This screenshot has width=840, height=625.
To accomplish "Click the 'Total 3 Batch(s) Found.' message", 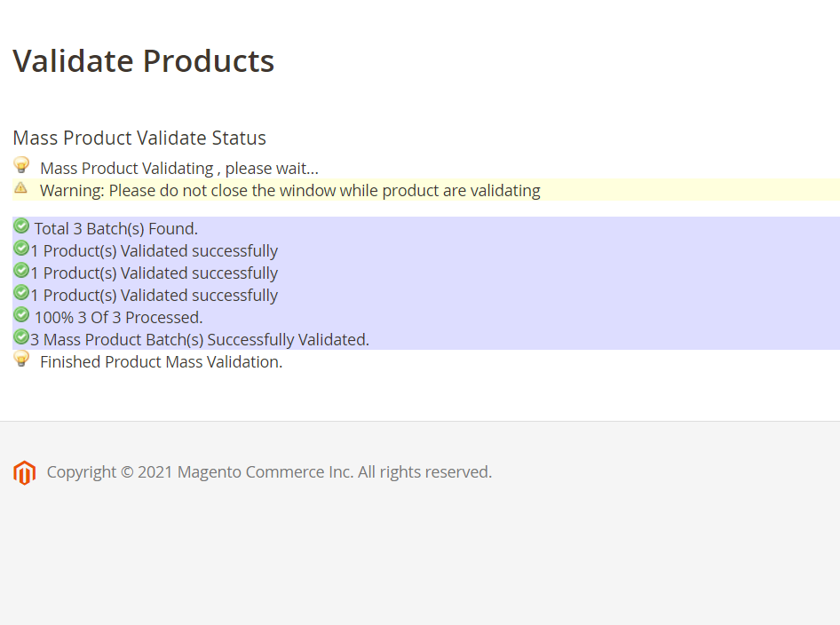I will pos(115,229).
